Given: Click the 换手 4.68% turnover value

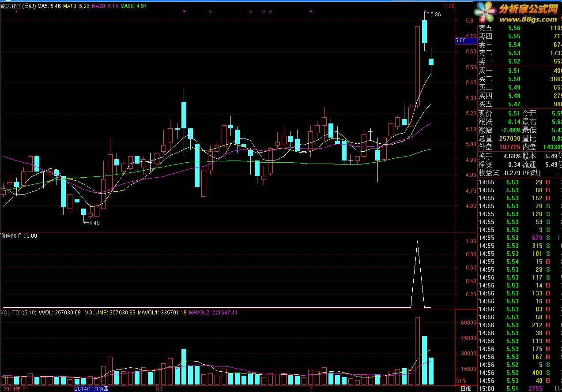Looking at the screenshot, I should pyautogui.click(x=512, y=156).
